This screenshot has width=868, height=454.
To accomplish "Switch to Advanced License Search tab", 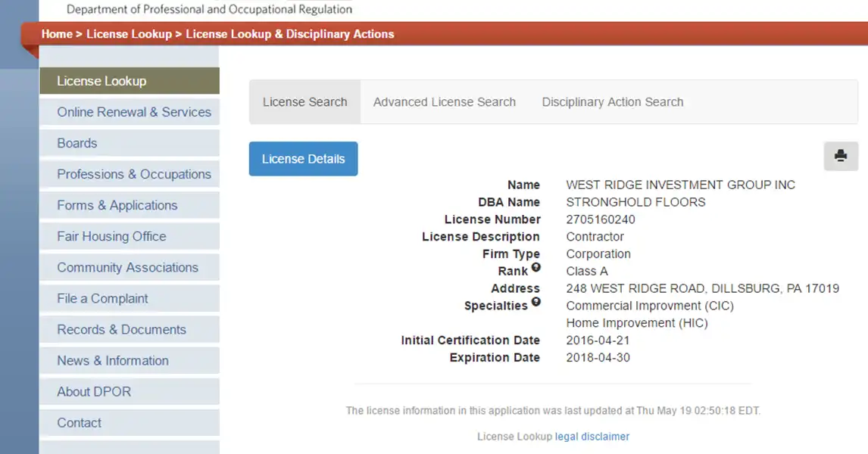I will pyautogui.click(x=444, y=101).
